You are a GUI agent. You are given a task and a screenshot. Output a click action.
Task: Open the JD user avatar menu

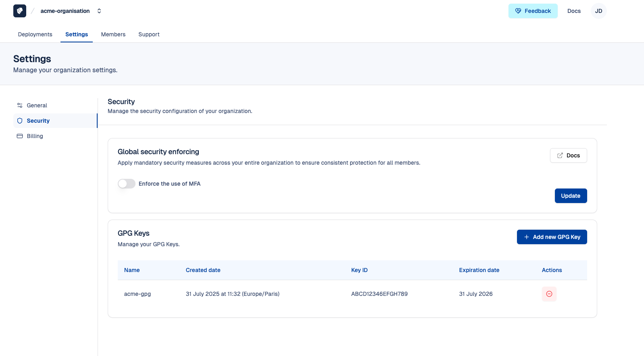(x=598, y=11)
